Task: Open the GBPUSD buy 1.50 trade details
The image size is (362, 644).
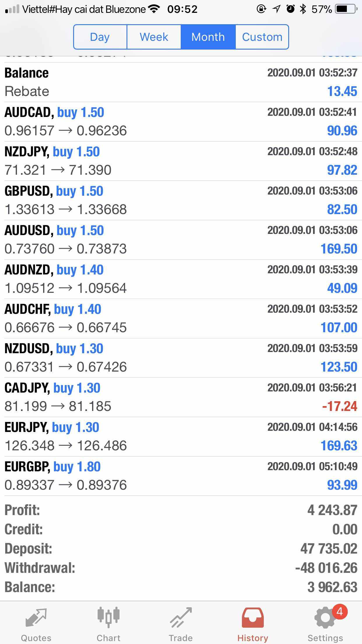Action: click(x=181, y=200)
